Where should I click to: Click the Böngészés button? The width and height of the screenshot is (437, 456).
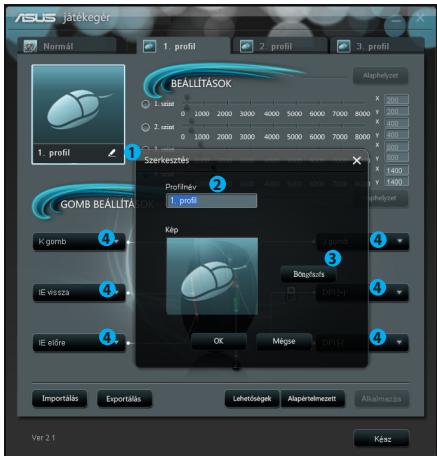coord(308,274)
